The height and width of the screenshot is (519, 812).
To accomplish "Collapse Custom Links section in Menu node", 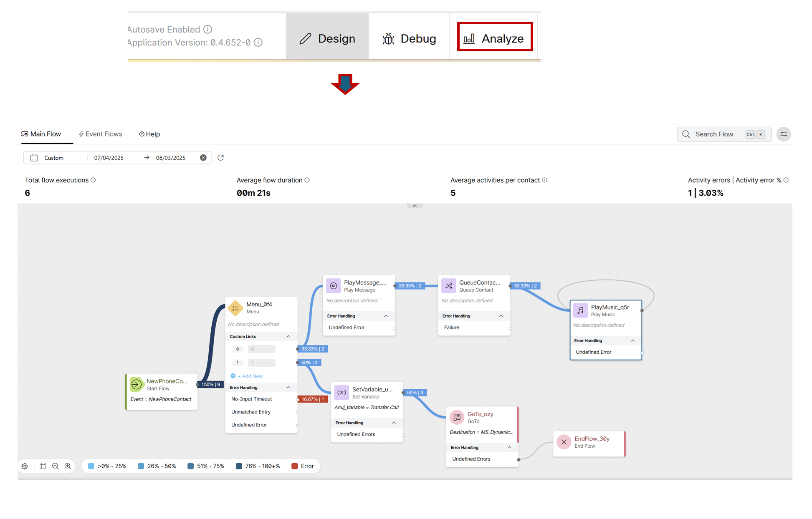I will point(288,336).
